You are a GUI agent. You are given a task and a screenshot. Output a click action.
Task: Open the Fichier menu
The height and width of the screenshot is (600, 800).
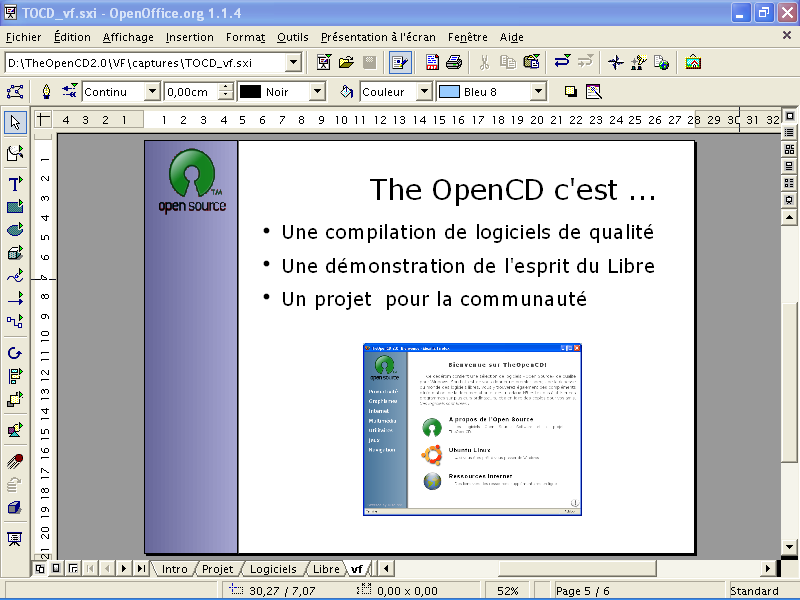click(x=23, y=37)
